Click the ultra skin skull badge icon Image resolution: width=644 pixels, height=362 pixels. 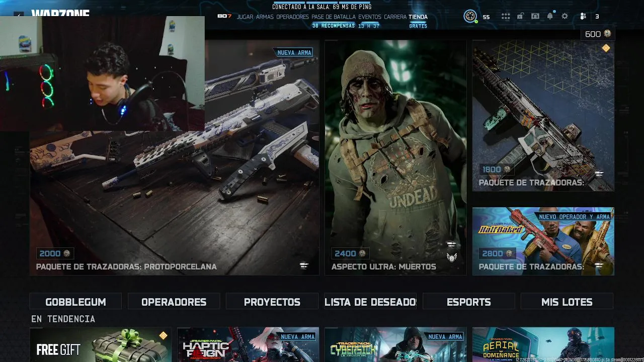[451, 257]
